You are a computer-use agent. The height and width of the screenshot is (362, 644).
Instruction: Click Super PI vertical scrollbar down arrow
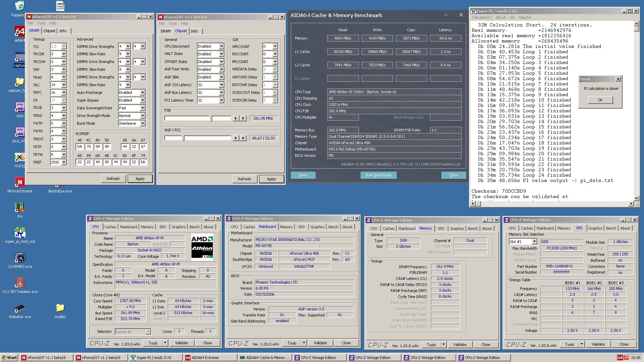click(x=636, y=198)
